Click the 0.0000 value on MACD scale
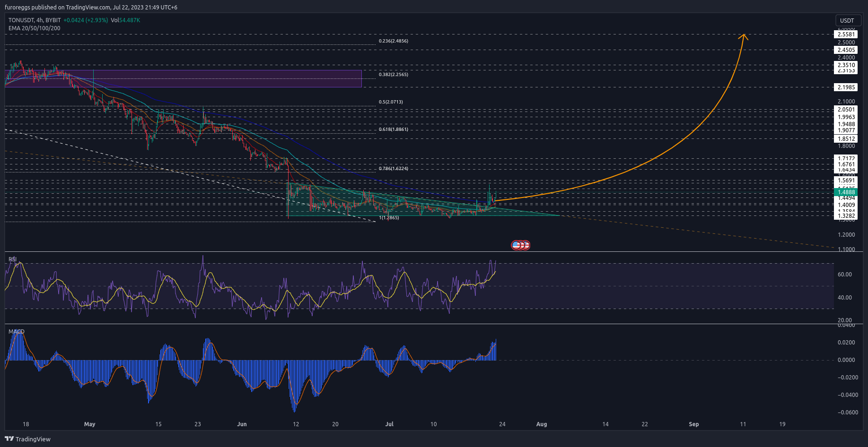 (x=846, y=360)
